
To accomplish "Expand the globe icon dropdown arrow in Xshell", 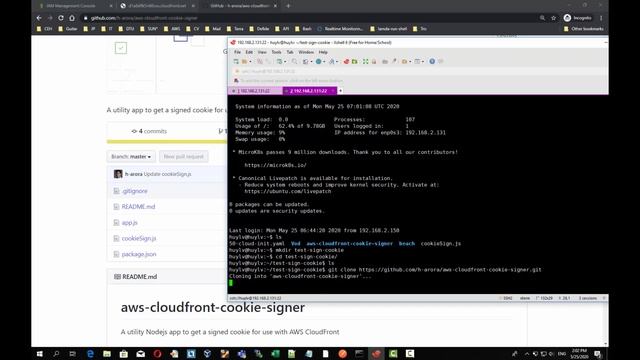I will (x=324, y=62).
